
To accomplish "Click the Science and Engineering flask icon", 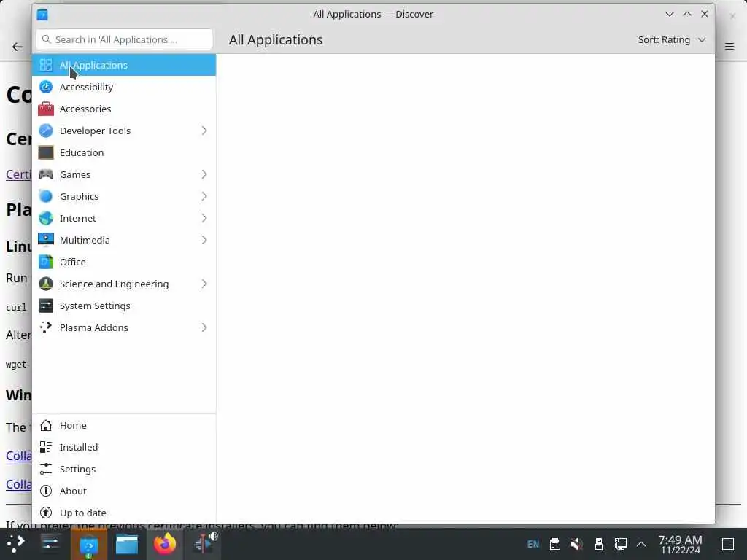I will tap(46, 284).
